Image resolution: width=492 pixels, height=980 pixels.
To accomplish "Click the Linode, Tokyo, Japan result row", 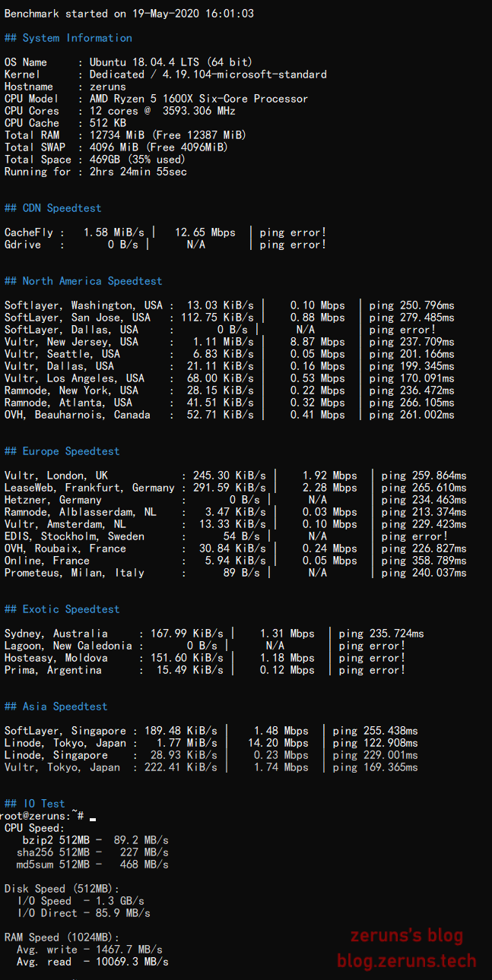I will (x=211, y=743).
